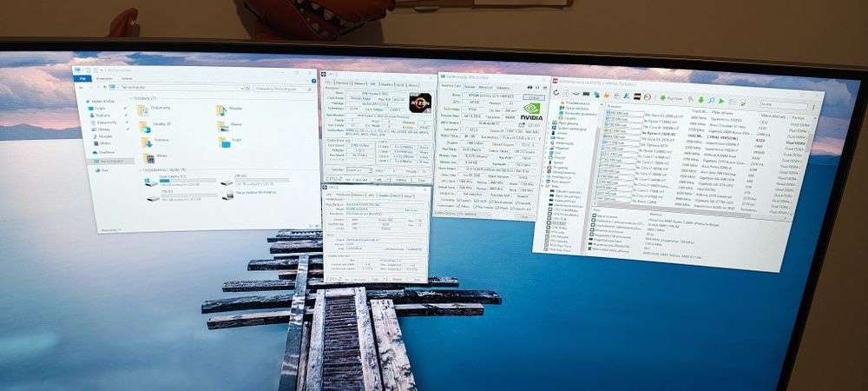Screen dimensions: 868x391
Task: Toggle the Vulkan checkbox in GPU-Z
Action: pyautogui.click(x=457, y=205)
